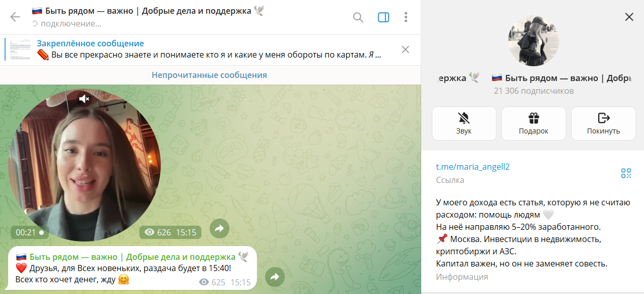
Task: Play the round video message
Action: click(x=84, y=165)
